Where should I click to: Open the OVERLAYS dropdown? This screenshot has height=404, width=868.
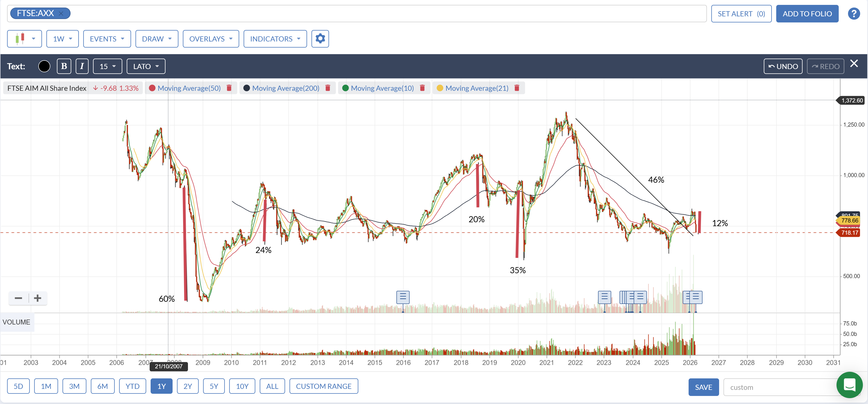211,39
